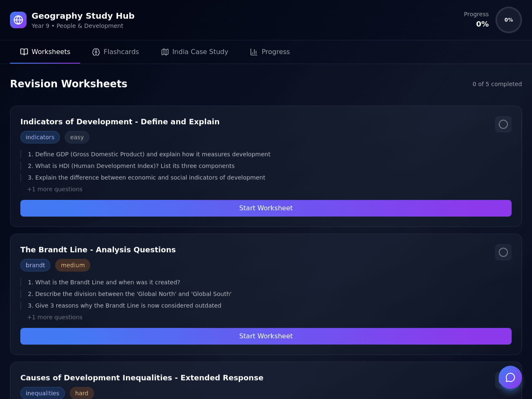This screenshot has width=532, height=399.
Task: Click the bar chart icon beside Progress
Action: 254,52
